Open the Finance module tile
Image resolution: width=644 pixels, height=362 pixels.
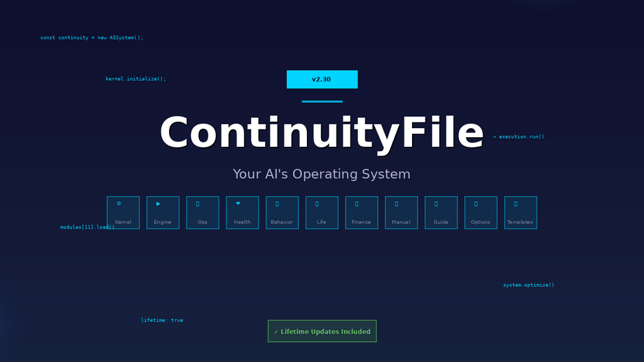[x=361, y=213]
